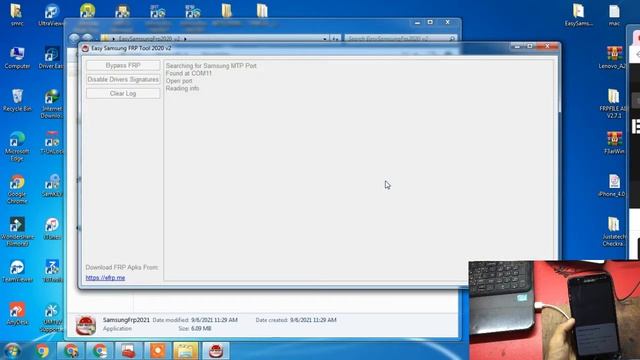Click the Bypass FRP button
The width and height of the screenshot is (640, 360).
pos(123,65)
